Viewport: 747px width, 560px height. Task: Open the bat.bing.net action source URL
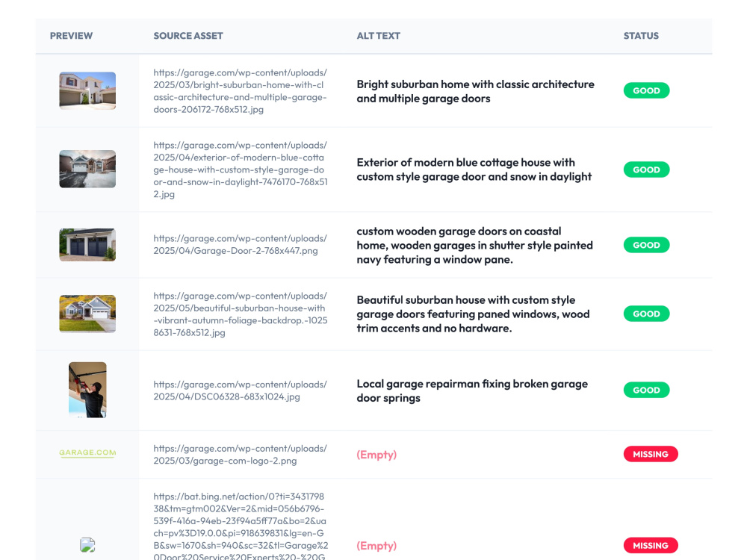pyautogui.click(x=241, y=526)
